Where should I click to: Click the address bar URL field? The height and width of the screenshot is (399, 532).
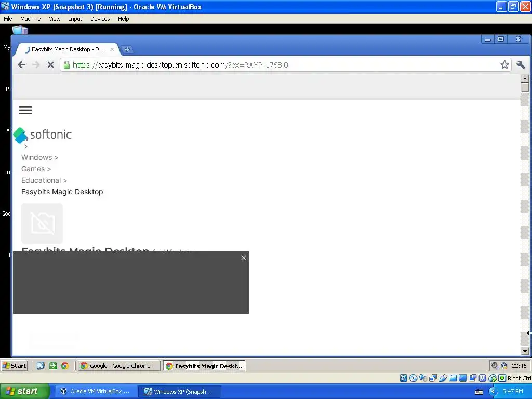285,65
